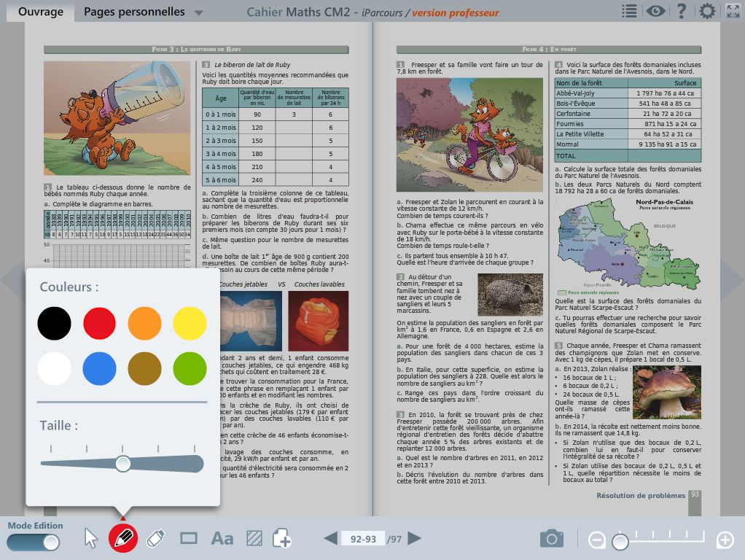Select the Aa text tool

222,539
